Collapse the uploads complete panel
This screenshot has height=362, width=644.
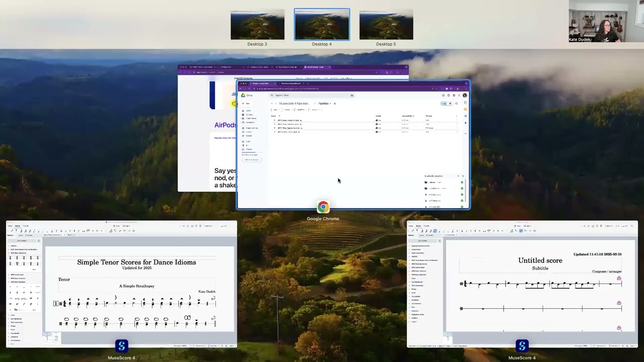click(458, 176)
